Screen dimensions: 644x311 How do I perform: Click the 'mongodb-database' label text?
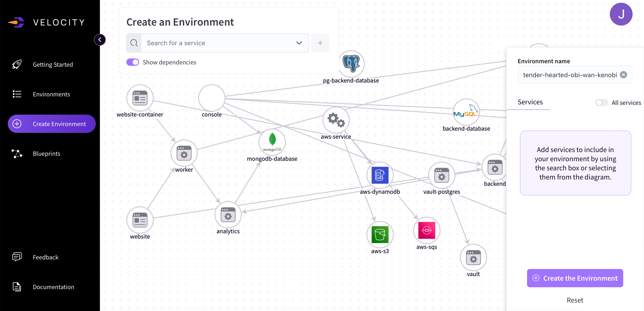point(272,158)
